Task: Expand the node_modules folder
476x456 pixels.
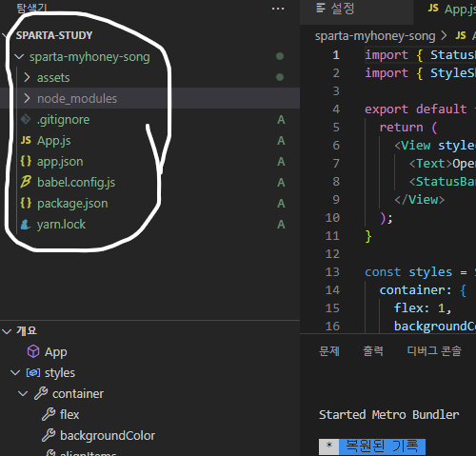Action: coord(27,98)
